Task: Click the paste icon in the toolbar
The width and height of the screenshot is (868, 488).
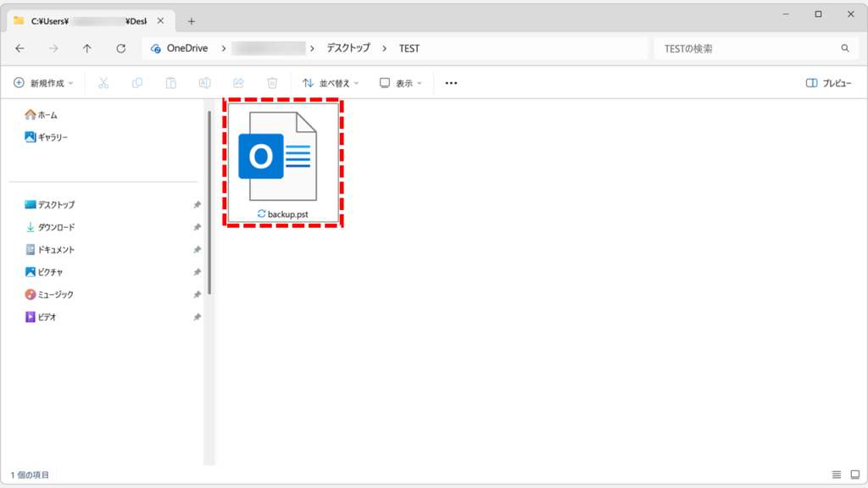Action: pos(170,82)
